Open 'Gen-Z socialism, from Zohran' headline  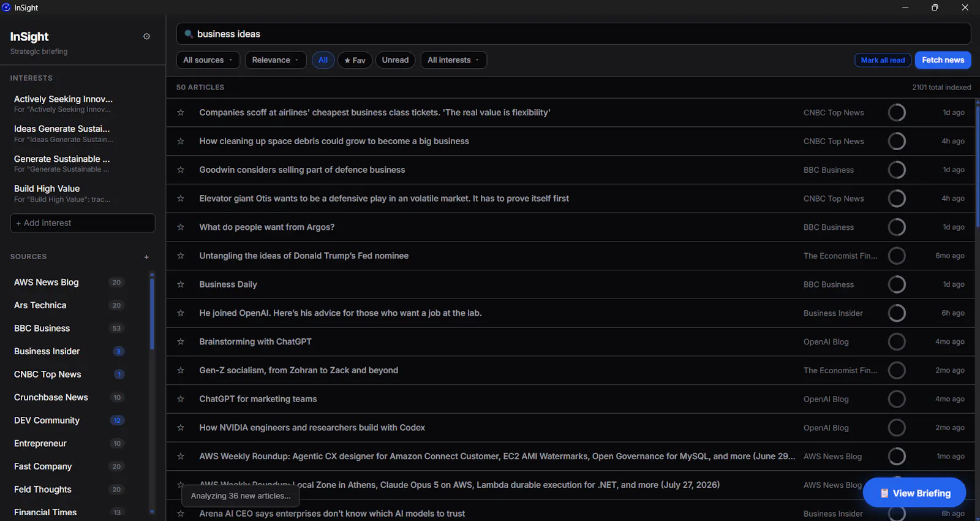(x=299, y=370)
